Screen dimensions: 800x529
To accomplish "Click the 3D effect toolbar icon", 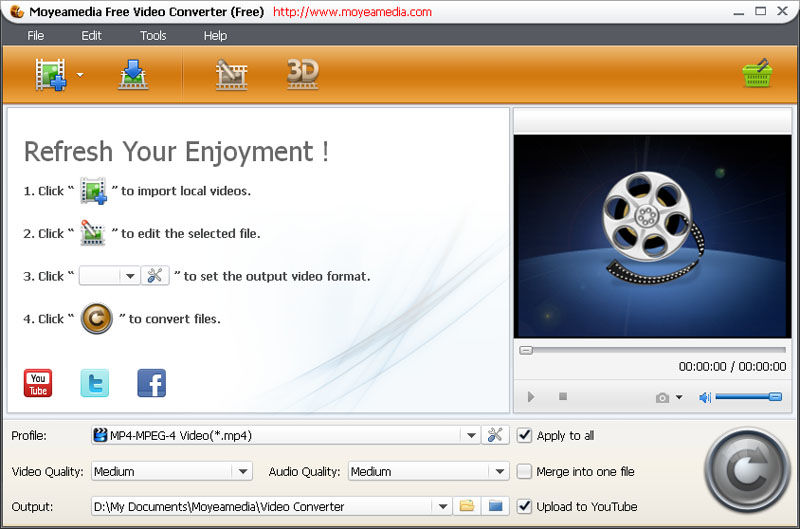I will click(x=303, y=74).
